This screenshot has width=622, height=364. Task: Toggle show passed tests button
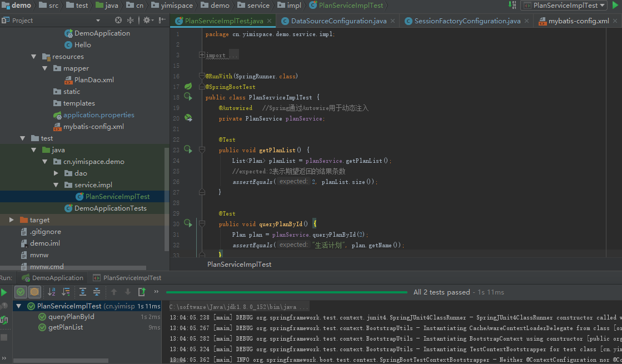(x=21, y=292)
